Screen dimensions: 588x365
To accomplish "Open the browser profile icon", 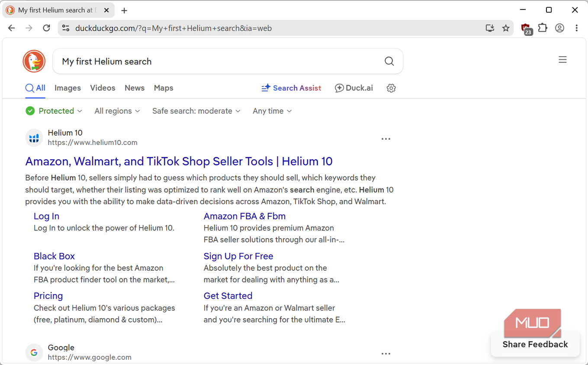I will [x=559, y=28].
